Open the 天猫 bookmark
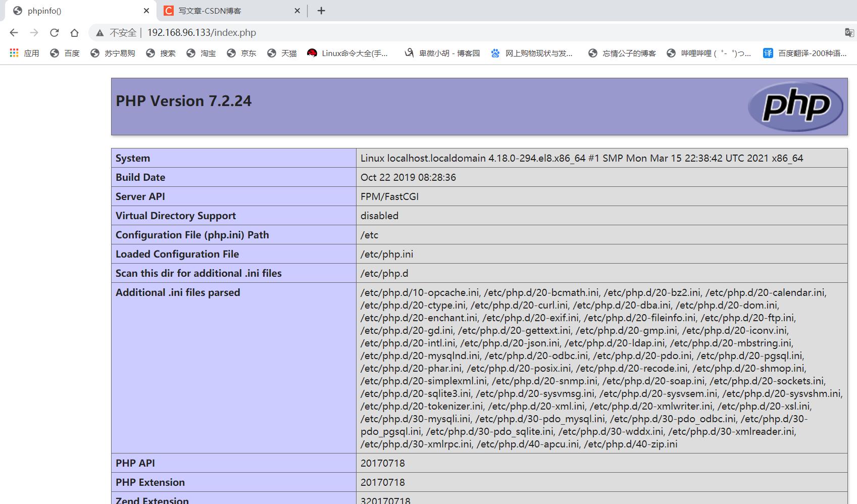857x504 pixels. tap(282, 53)
